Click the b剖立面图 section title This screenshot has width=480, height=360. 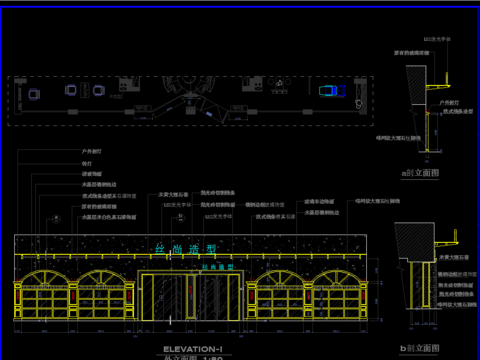pos(419,348)
